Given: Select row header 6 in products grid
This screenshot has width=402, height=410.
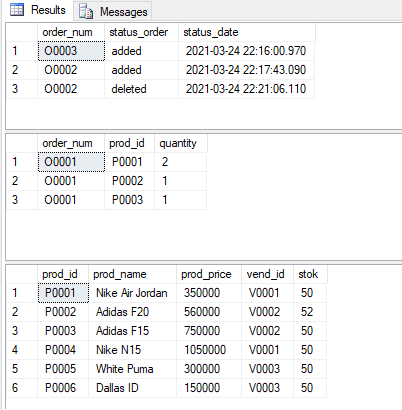Looking at the screenshot, I should tap(22, 388).
